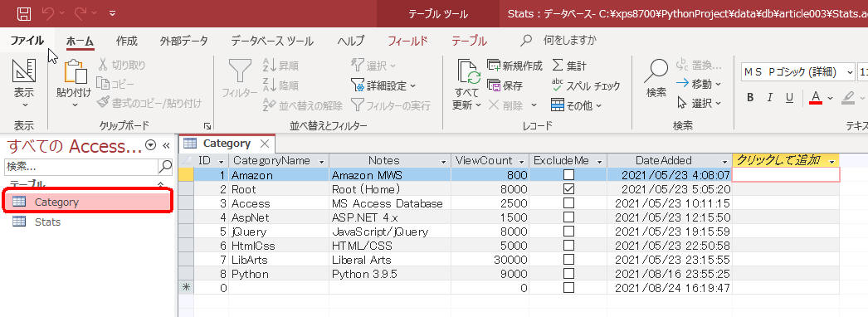Click the 降順 sort descending icon
This screenshot has height=317, width=868.
tap(269, 85)
